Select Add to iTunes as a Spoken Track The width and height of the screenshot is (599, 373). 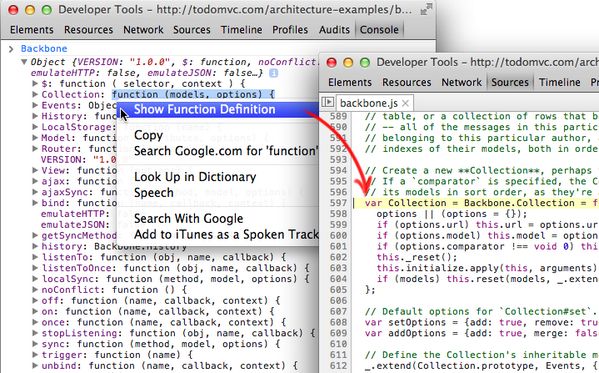click(x=226, y=234)
